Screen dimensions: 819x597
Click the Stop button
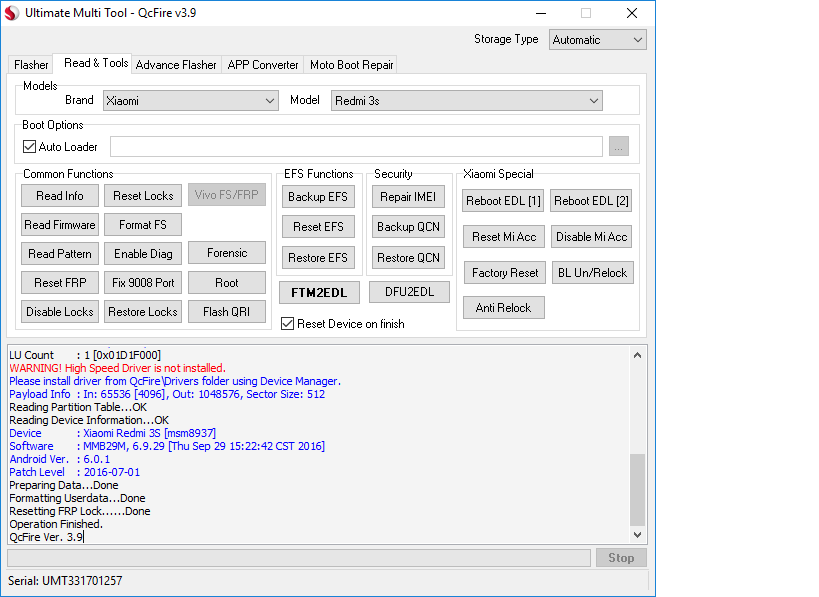point(621,558)
